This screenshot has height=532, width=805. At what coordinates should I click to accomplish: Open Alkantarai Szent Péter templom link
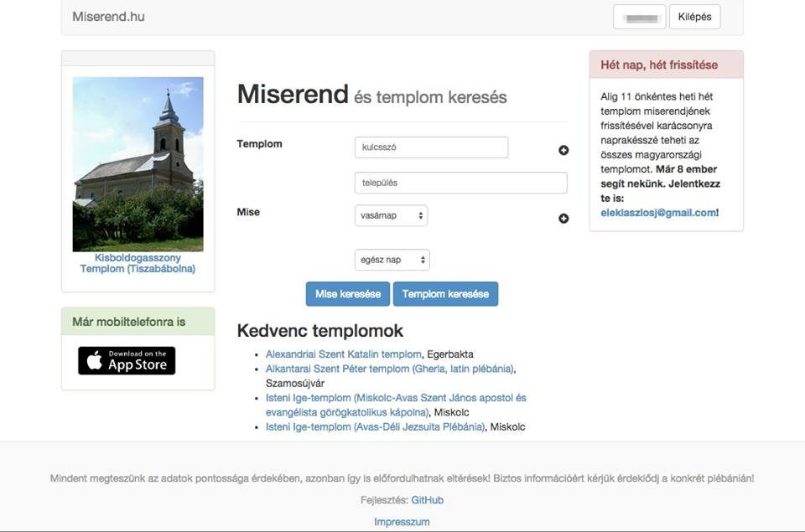pyautogui.click(x=390, y=369)
